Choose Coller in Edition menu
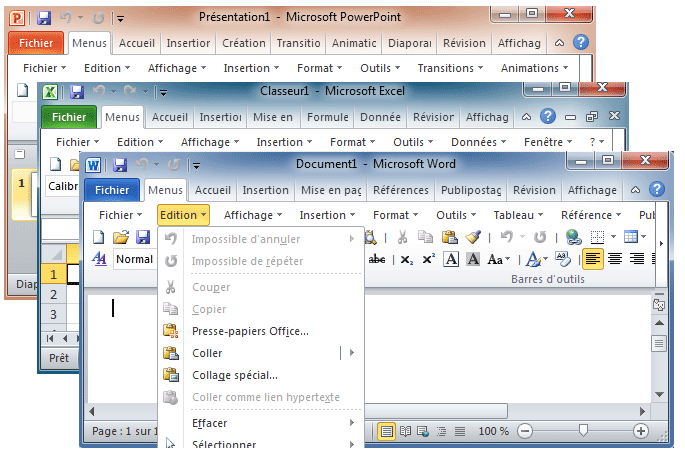The height and width of the screenshot is (460, 685). [261, 353]
